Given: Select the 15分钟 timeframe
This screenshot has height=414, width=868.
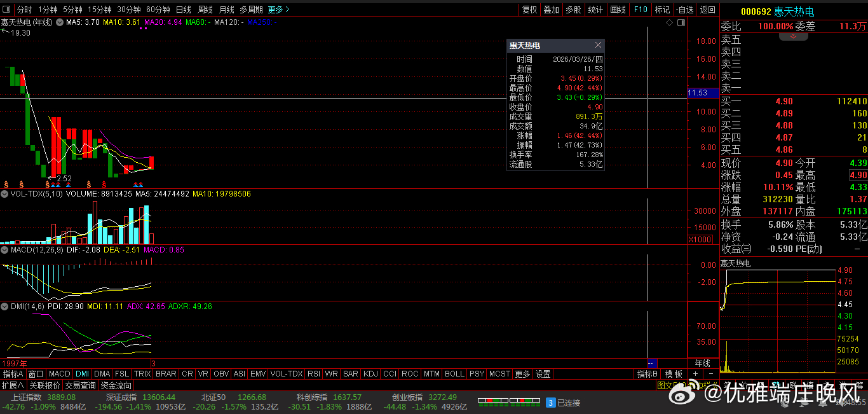Looking at the screenshot, I should point(100,10).
